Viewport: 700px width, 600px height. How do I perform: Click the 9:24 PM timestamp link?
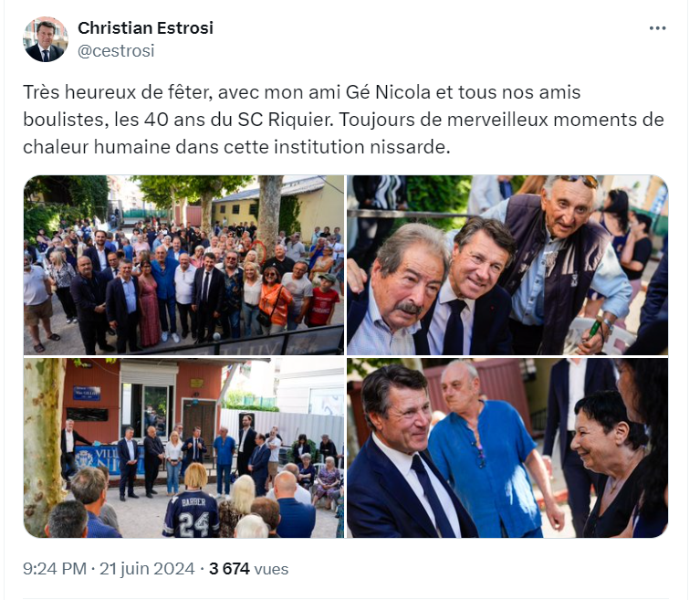pos(55,569)
